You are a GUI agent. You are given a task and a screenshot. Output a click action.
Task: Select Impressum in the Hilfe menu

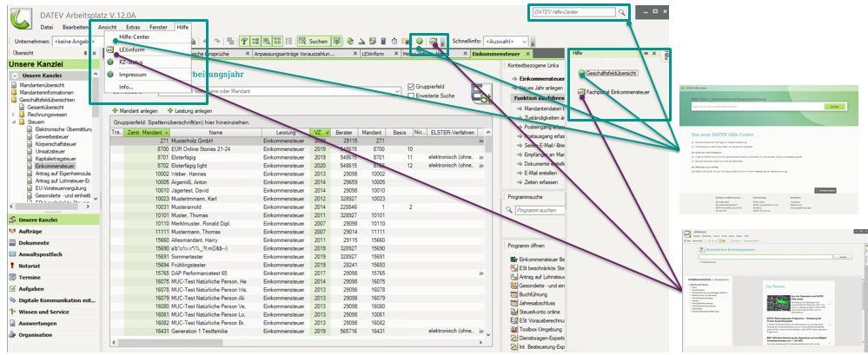(132, 75)
